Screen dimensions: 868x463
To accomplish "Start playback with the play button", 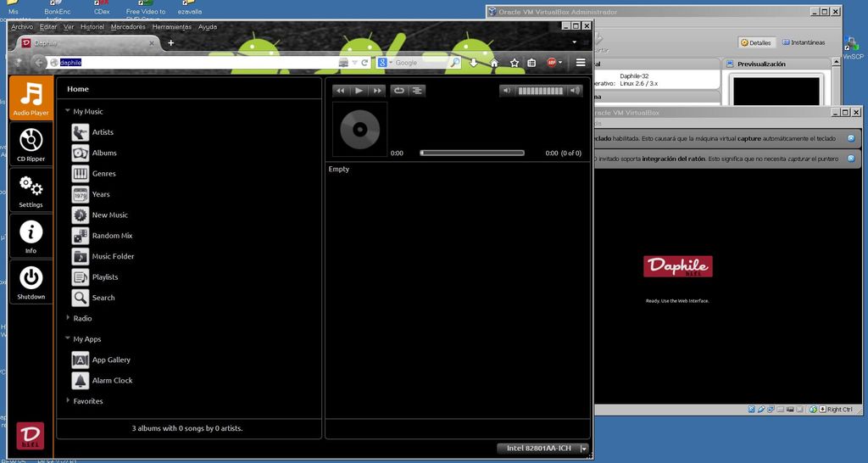I will (359, 91).
